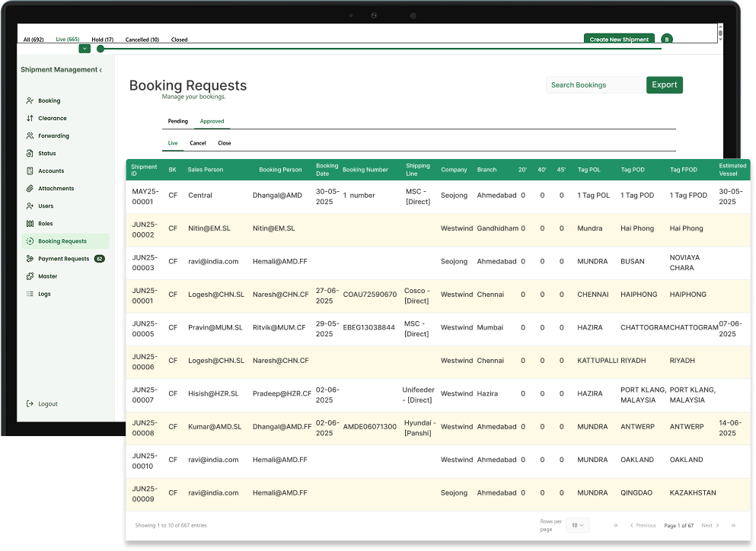Click the Create New Shipment button
The image size is (756, 551).
[x=619, y=38]
